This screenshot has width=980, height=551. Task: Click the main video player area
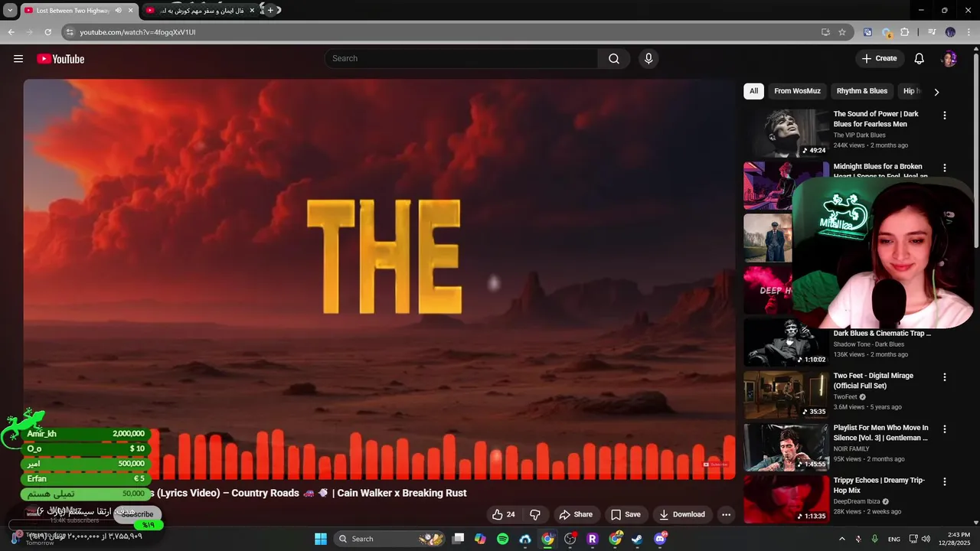pyautogui.click(x=379, y=279)
